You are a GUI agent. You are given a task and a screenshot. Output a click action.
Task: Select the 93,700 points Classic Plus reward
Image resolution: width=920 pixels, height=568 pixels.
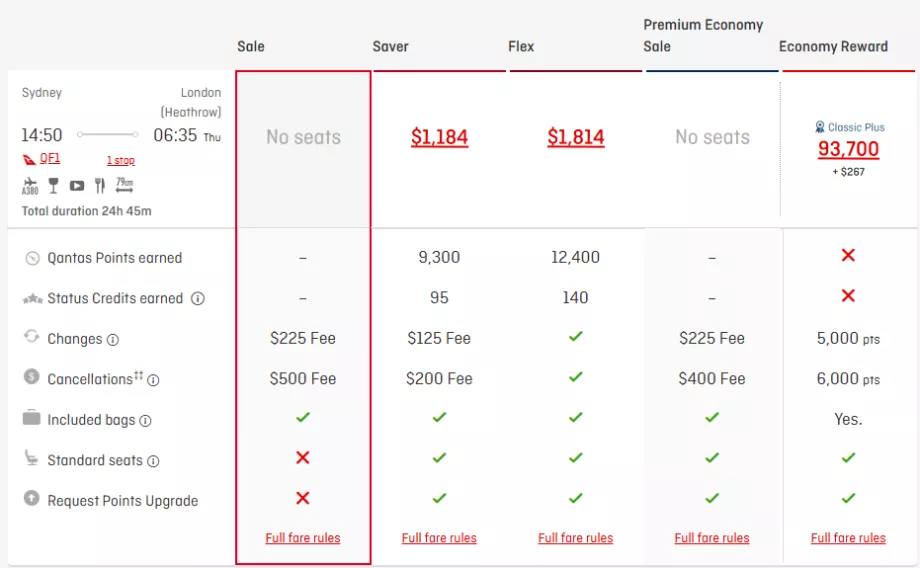coord(848,149)
